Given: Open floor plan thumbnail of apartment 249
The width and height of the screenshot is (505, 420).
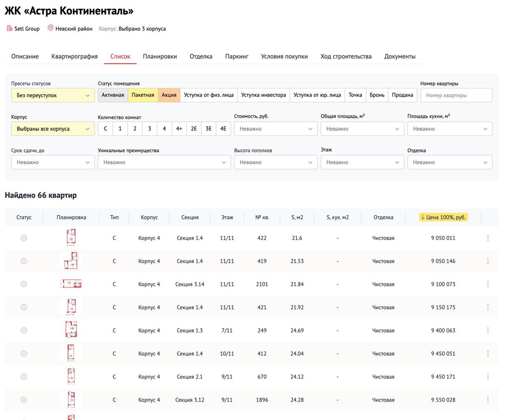Looking at the screenshot, I should [x=71, y=330].
